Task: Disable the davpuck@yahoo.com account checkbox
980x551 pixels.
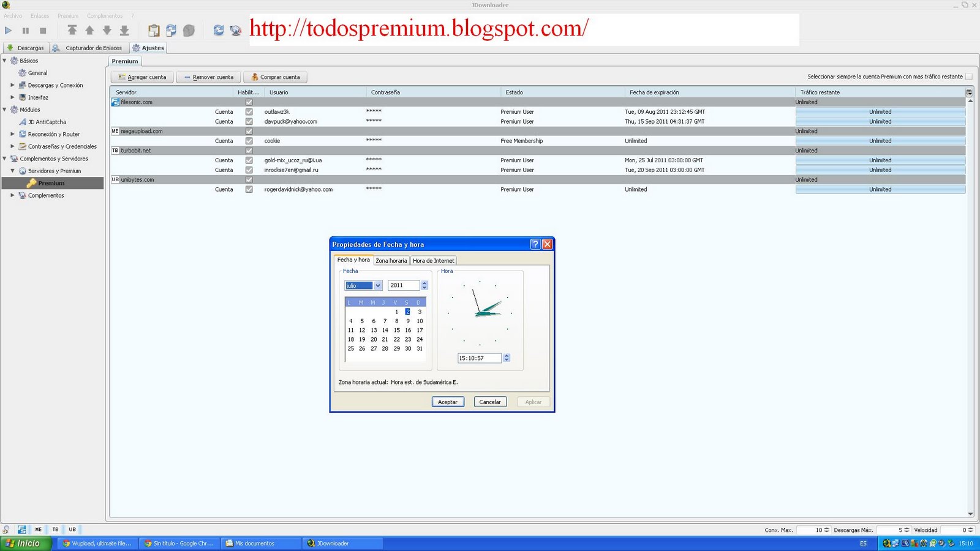Action: pos(249,121)
